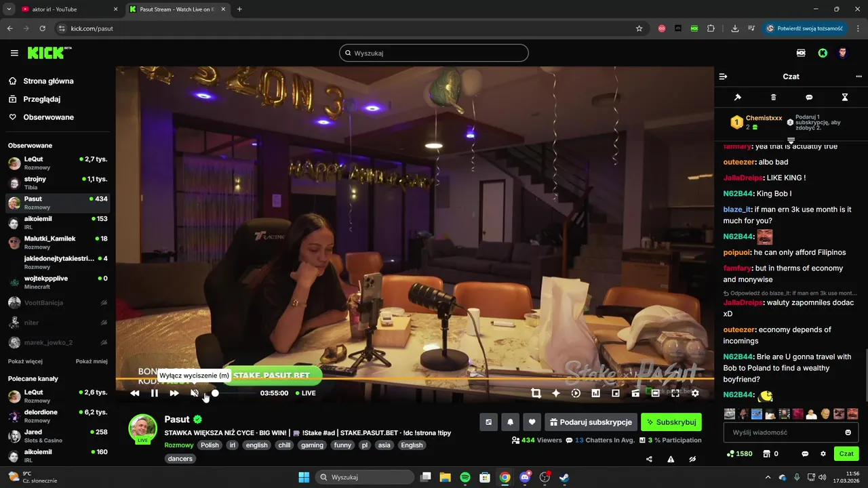Screen dimensions: 868x488
Task: Open Spotify from the taskbar
Action: click(x=465, y=477)
